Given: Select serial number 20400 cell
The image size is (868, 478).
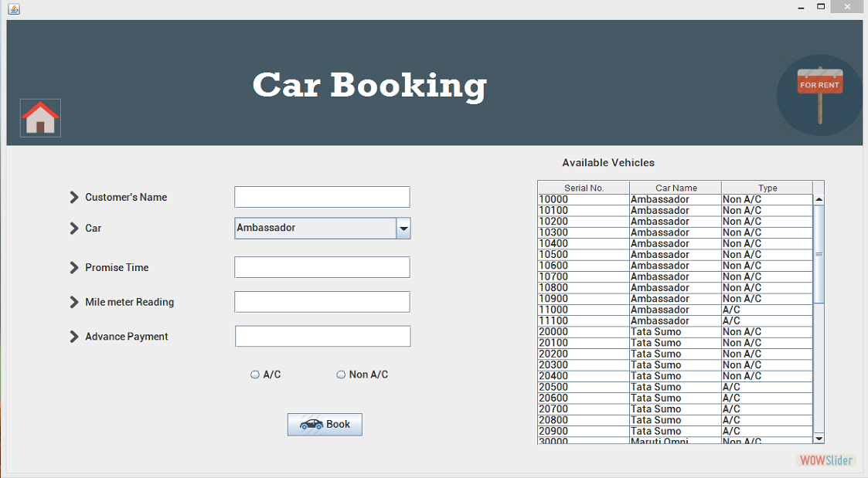Looking at the screenshot, I should click(584, 376).
